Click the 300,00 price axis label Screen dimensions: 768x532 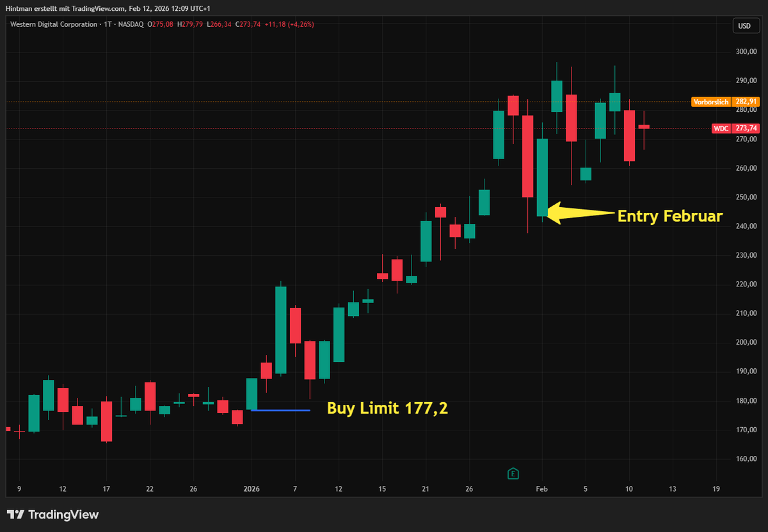pos(747,52)
